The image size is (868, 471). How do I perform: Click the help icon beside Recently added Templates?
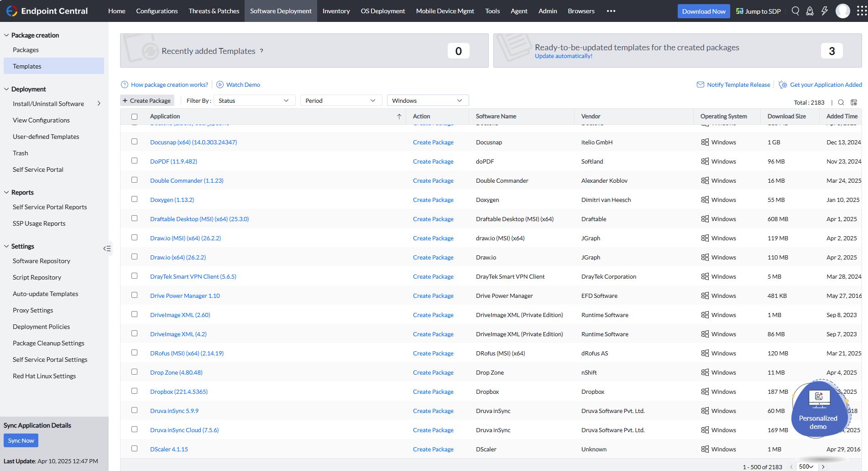pos(261,51)
